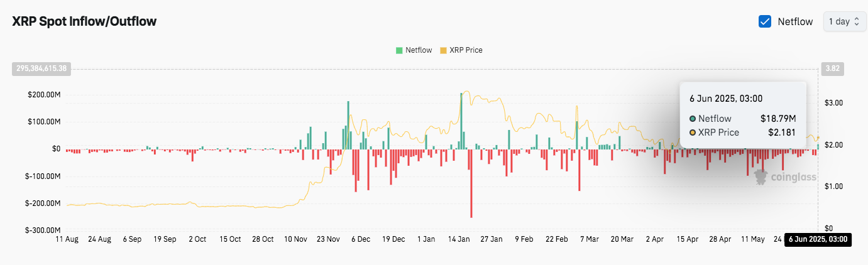
Task: Select the 14 Jan date on x-axis
Action: click(459, 239)
